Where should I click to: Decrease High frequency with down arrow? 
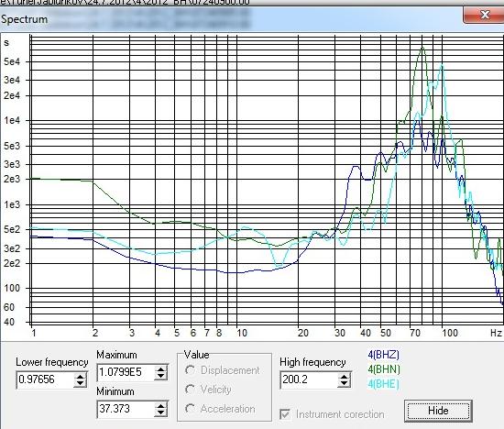point(344,384)
